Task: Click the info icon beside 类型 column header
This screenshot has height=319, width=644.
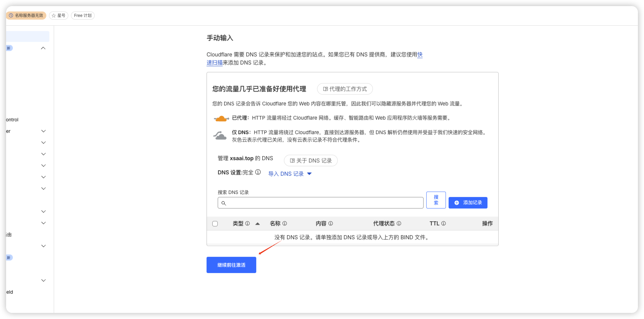Action: (247, 223)
